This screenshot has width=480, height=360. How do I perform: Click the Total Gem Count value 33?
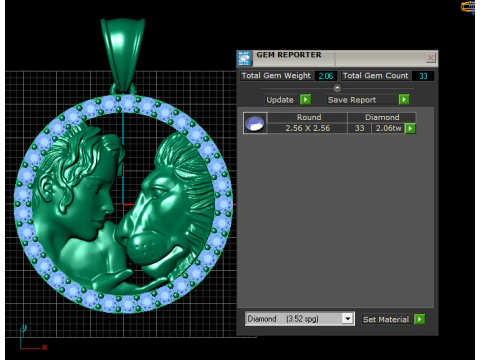pos(423,76)
